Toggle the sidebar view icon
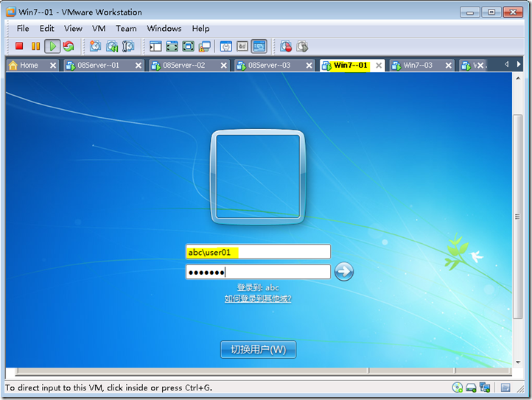 (155, 46)
